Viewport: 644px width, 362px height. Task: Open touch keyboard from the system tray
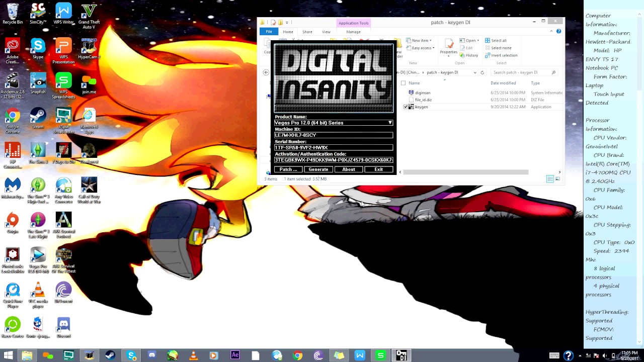[x=554, y=355]
